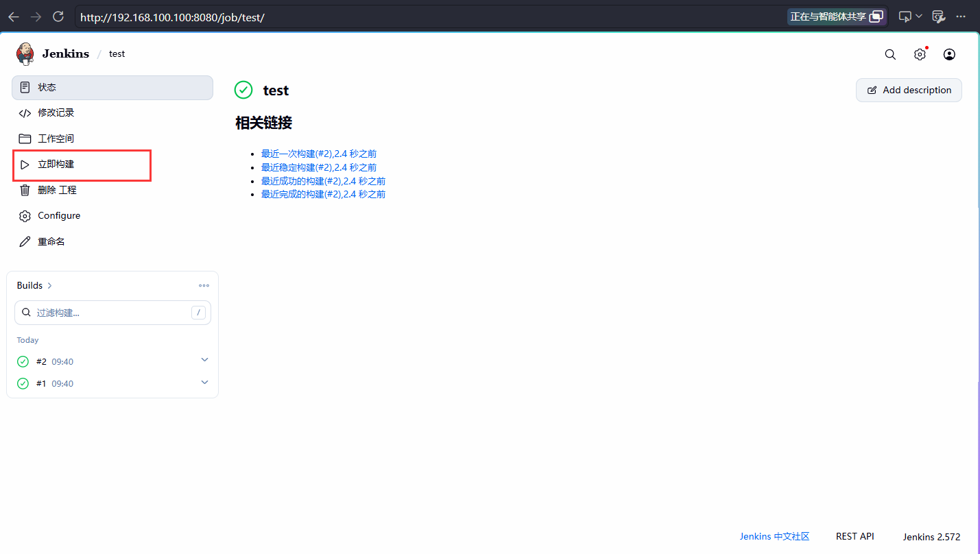980x554 pixels.
Task: Open build #2 from the Builds list
Action: click(x=41, y=361)
